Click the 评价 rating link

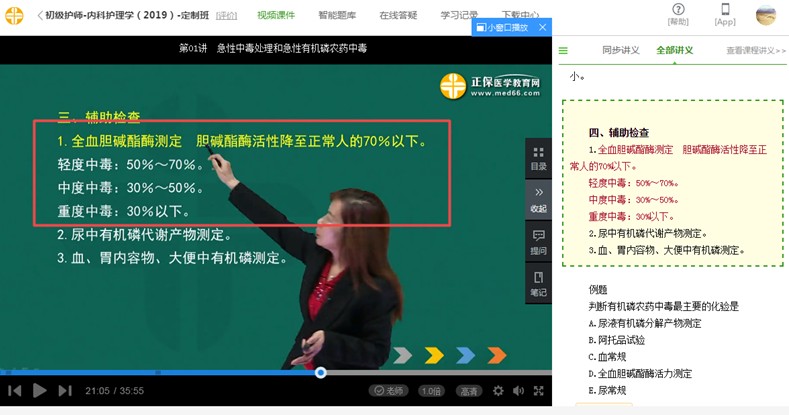[x=227, y=16]
